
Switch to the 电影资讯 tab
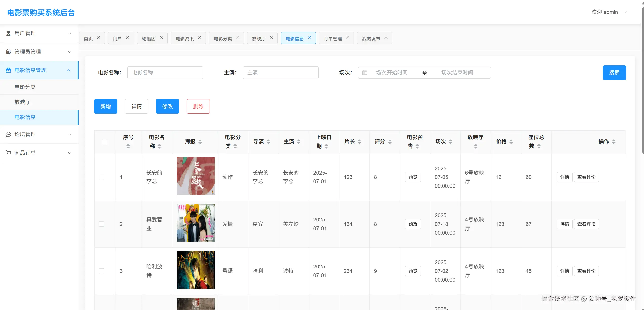coord(185,38)
